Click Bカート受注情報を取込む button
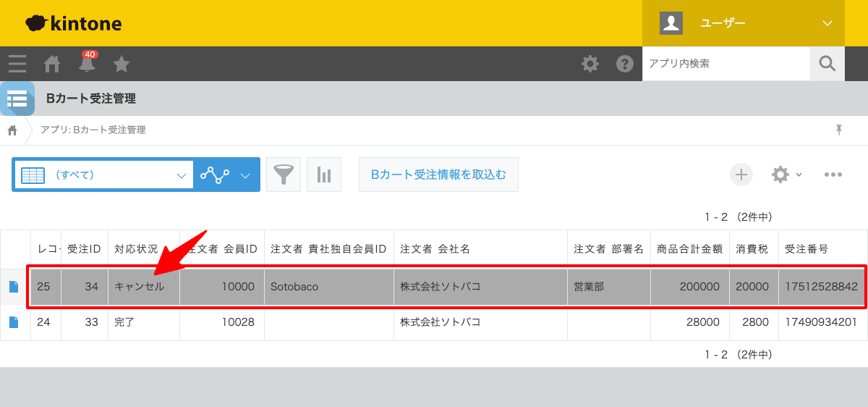This screenshot has height=407, width=868. tap(438, 175)
